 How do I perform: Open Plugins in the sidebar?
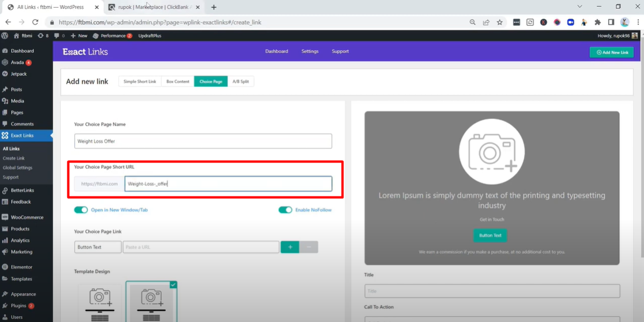pos(19,306)
